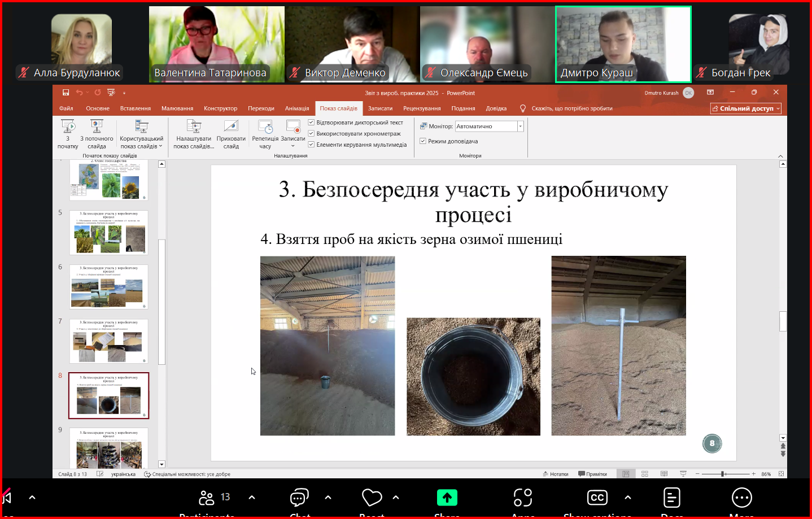This screenshot has width=812, height=519.
Task: Click the green Zoom Share button
Action: click(x=447, y=498)
